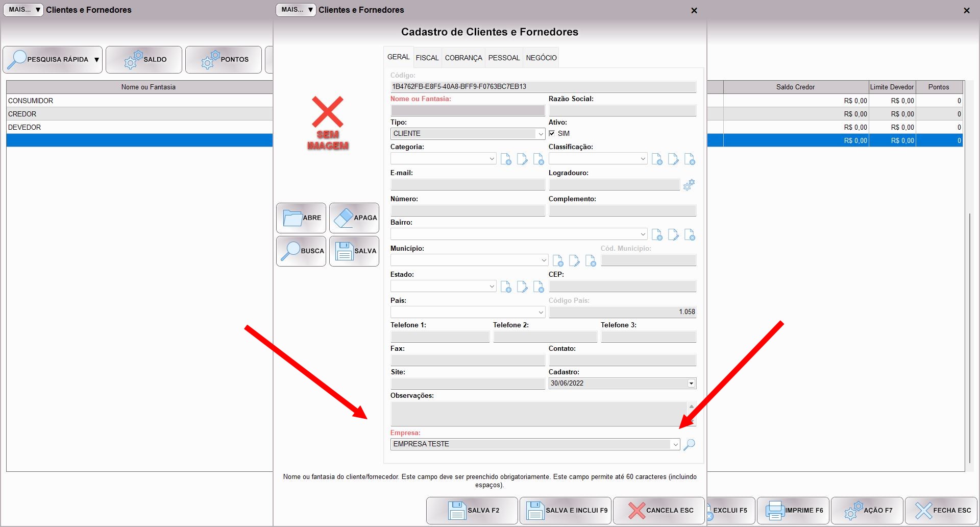The width and height of the screenshot is (980, 527).
Task: Expand the País dropdown list
Action: (x=541, y=312)
